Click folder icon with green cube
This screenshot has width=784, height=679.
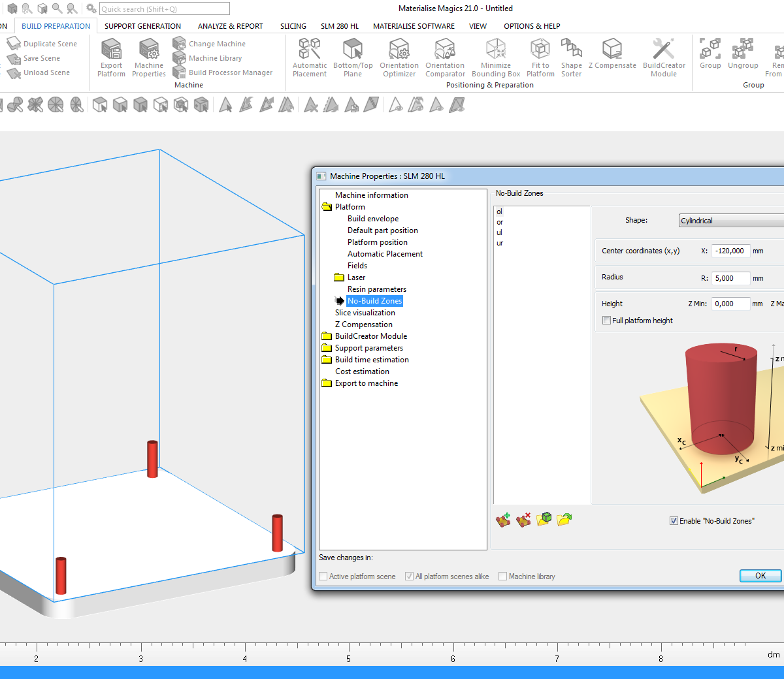[x=544, y=520]
